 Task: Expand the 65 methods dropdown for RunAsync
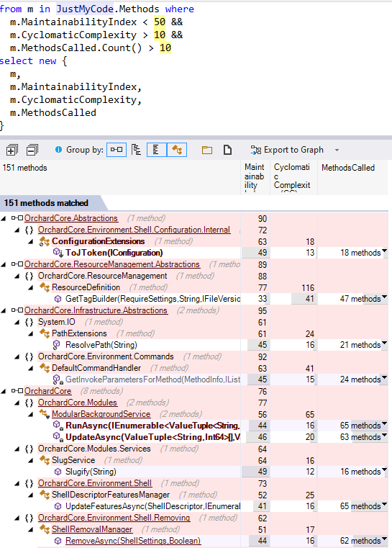pos(384,424)
